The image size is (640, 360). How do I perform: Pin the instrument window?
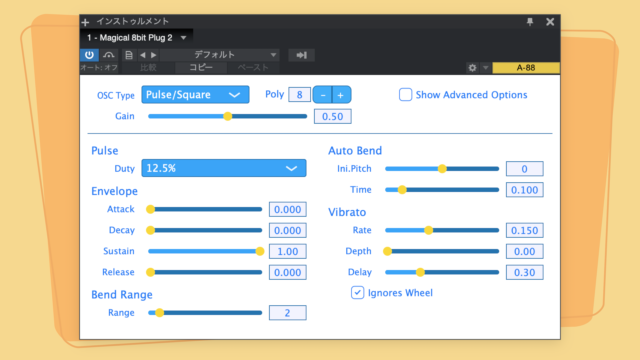click(530, 22)
